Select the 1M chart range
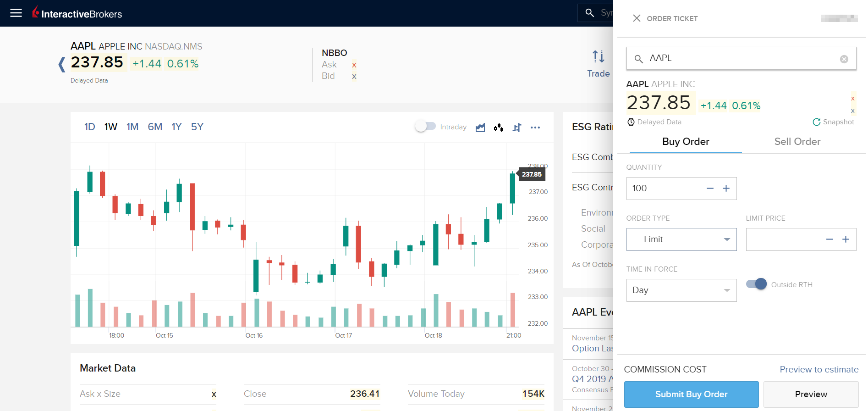 132,127
